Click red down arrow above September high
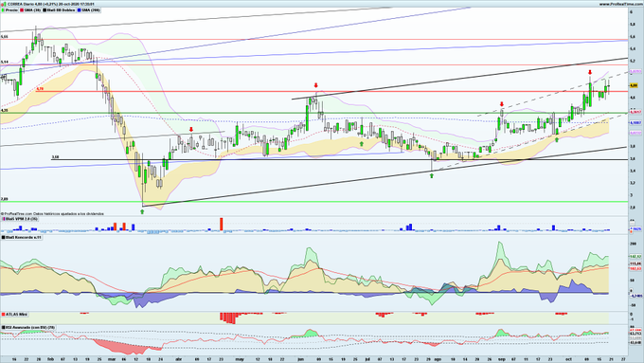 coord(502,104)
